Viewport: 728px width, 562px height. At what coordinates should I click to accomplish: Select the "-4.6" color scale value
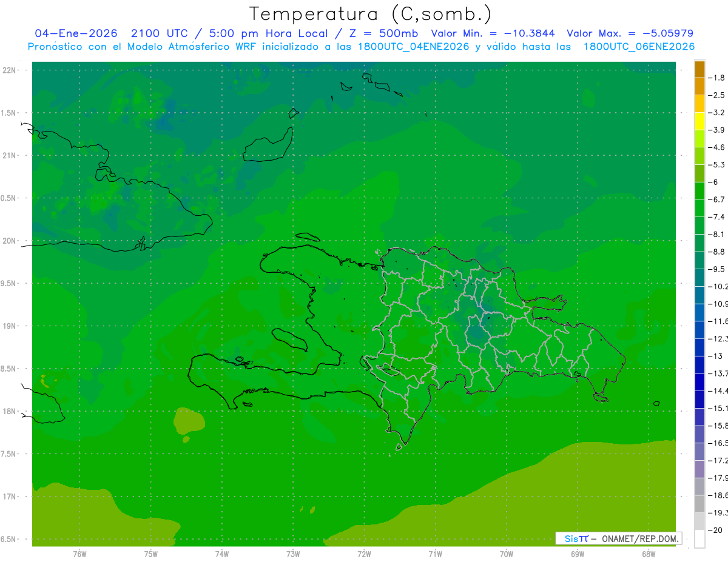(x=717, y=147)
